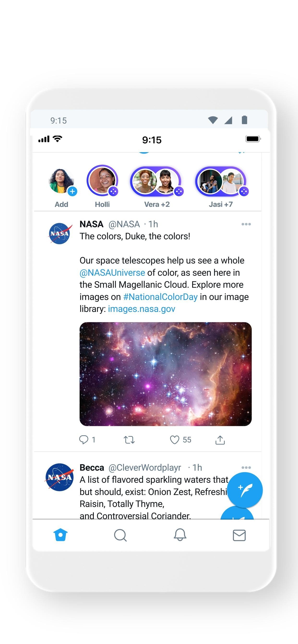Screen dimensions: 298x644
Task: Open the images.nasa.gov link
Action: [x=142, y=309]
